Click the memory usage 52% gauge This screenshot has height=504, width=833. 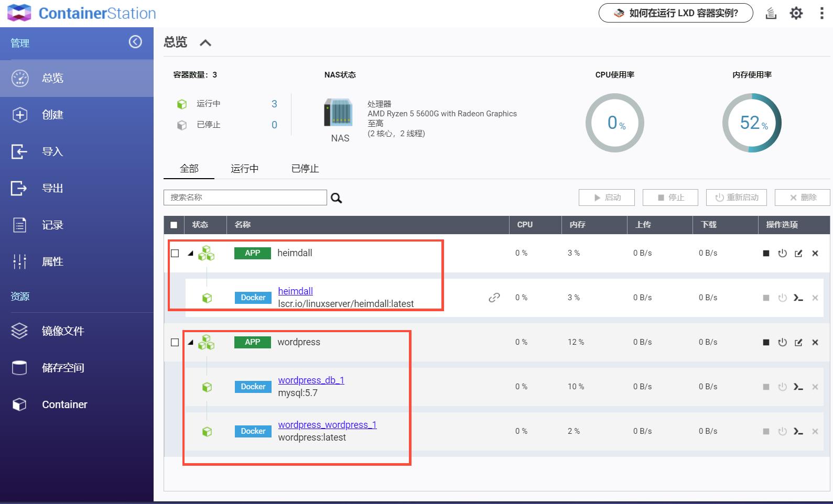(752, 123)
